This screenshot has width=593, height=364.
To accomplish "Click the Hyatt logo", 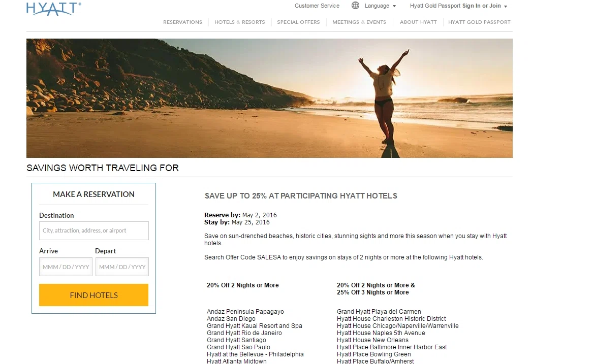I will coord(54,9).
